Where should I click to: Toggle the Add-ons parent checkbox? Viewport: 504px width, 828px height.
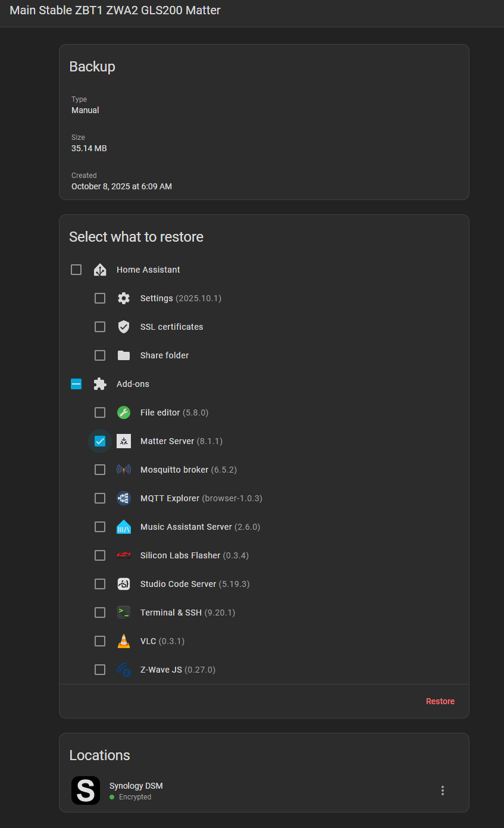pos(76,384)
